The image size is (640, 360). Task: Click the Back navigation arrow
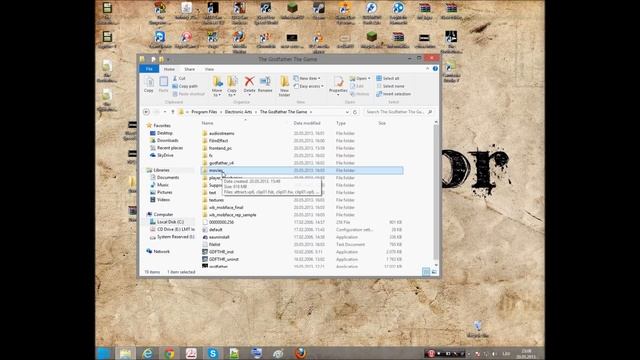tap(146, 112)
